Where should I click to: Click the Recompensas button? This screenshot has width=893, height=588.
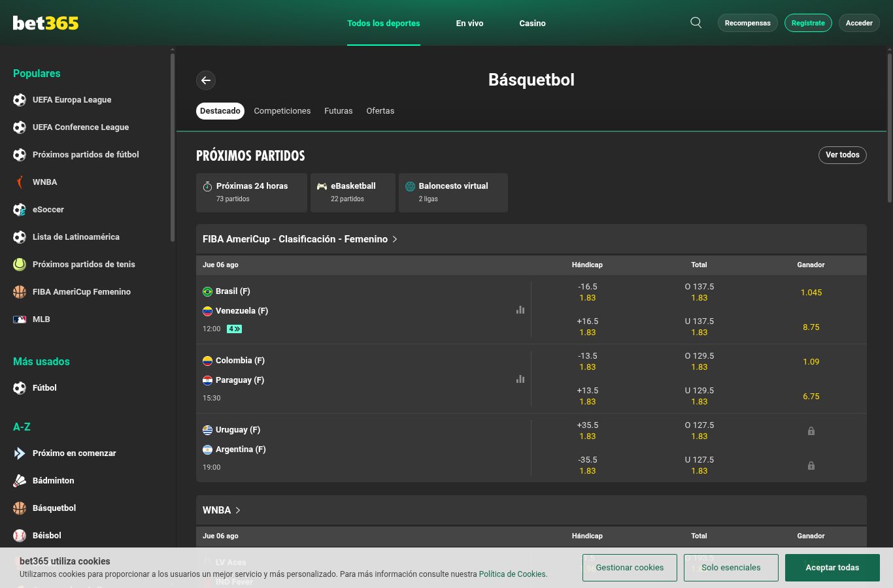tap(748, 23)
